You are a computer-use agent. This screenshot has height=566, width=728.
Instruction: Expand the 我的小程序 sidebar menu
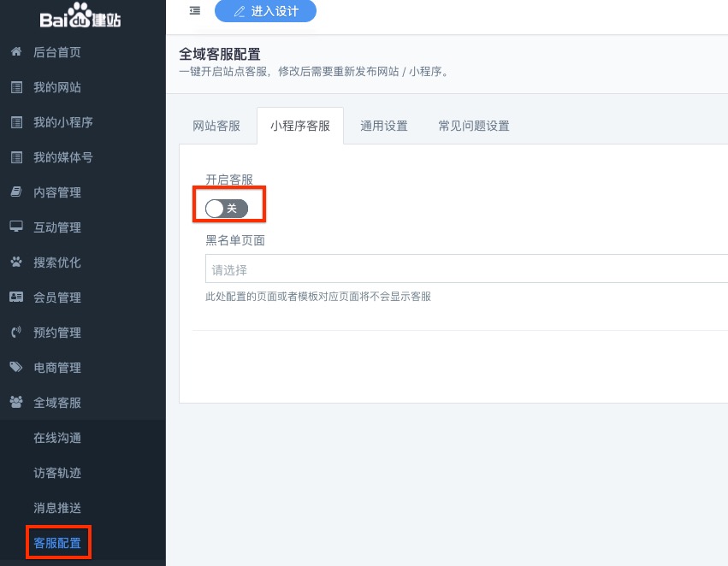click(62, 122)
